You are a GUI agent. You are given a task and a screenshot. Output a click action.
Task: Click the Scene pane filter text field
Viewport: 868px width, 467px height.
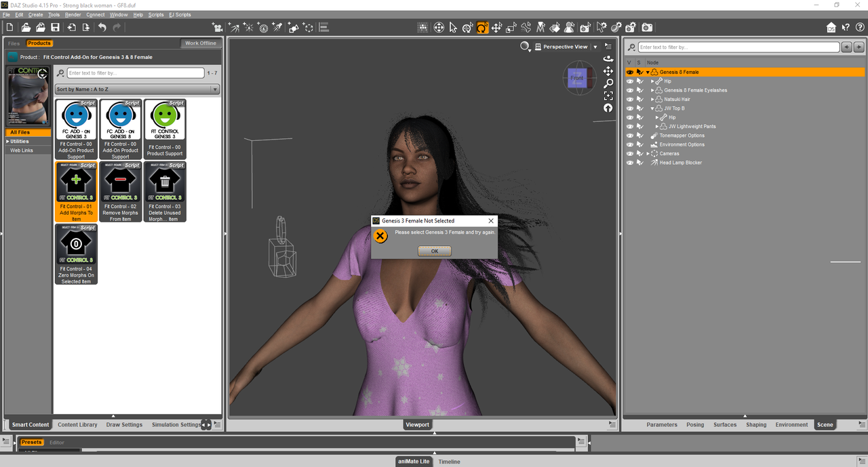[738, 47]
